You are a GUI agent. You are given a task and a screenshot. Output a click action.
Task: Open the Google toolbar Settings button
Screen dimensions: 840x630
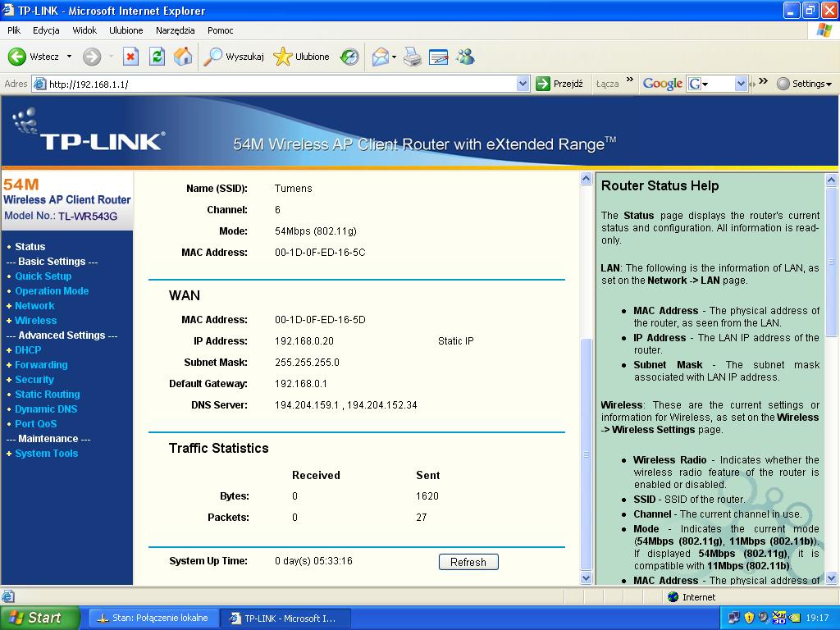(x=804, y=84)
